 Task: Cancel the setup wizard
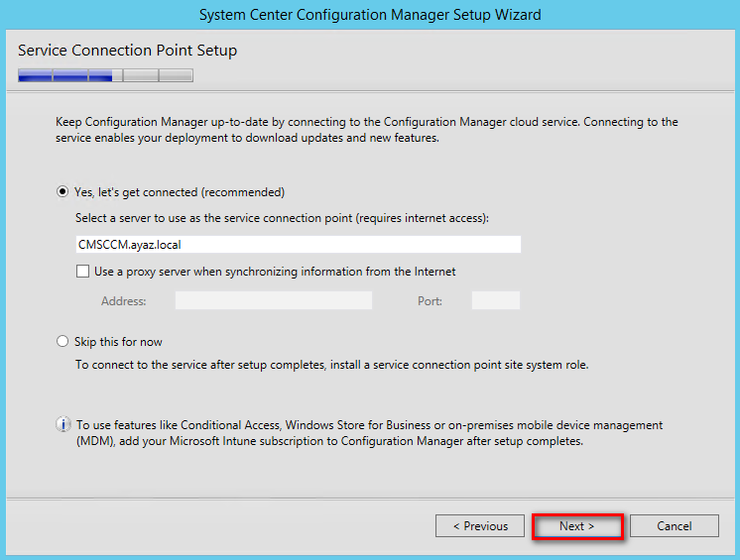click(674, 526)
